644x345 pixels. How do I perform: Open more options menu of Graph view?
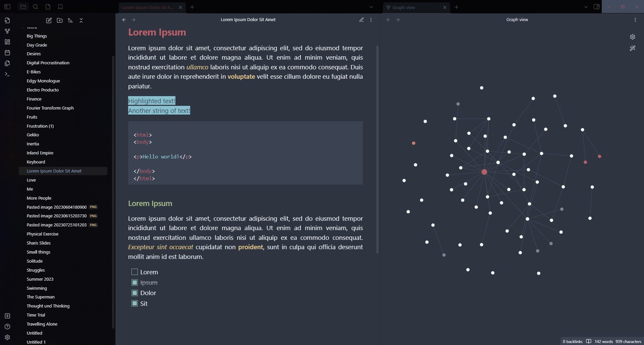635,20
